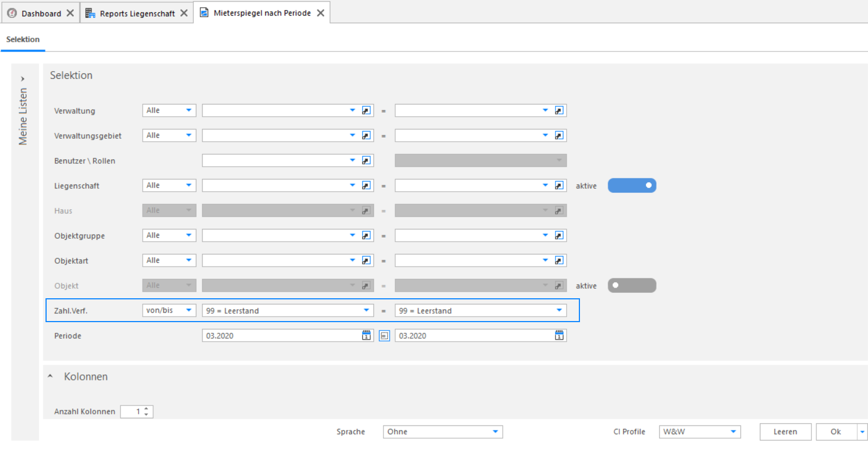Open lookup icon for Verwaltungsgebiet from field
The image size is (868, 451).
[366, 136]
